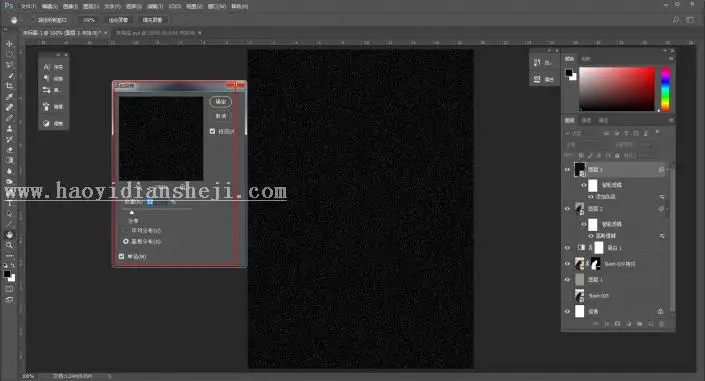Viewport: 705px width, 381px height.
Task: Select the Gradient tool
Action: [9, 161]
